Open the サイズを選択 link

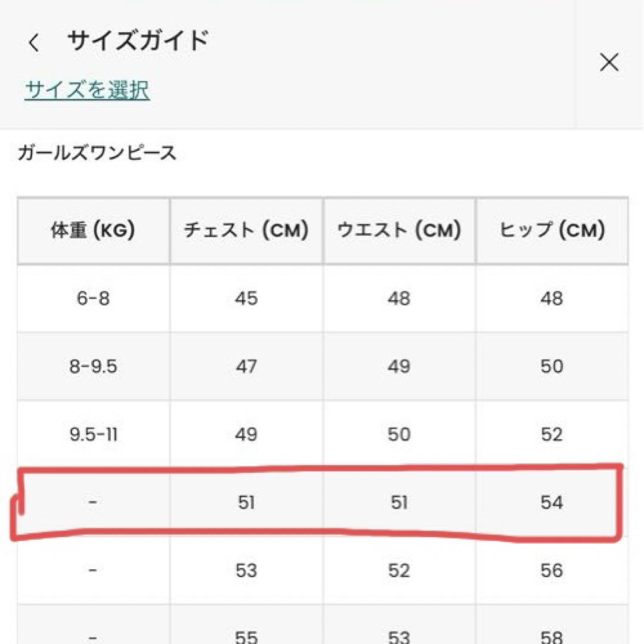(x=87, y=90)
